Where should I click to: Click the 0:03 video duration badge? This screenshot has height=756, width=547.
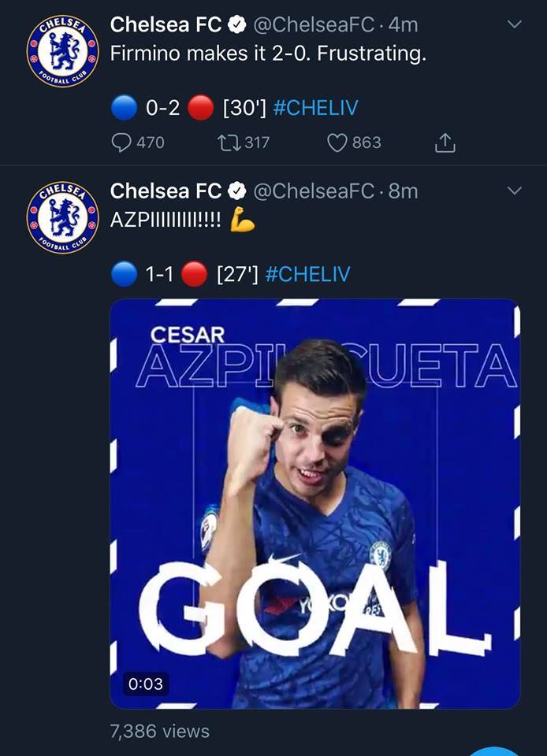click(147, 684)
